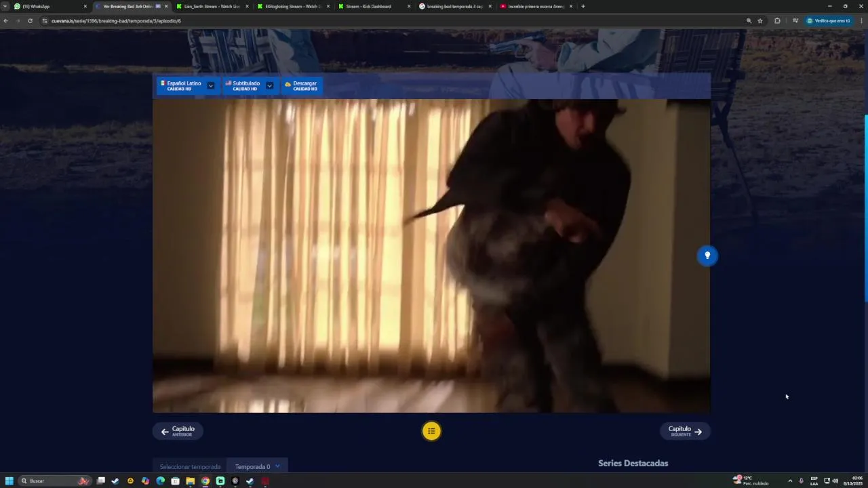Click the browser forward arrow
The image size is (868, 488).
click(18, 21)
